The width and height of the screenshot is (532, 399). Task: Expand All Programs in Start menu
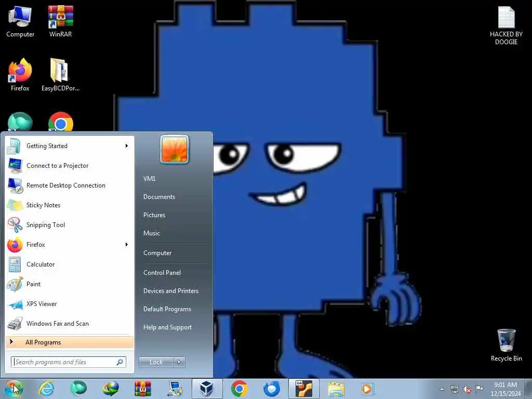click(x=70, y=342)
